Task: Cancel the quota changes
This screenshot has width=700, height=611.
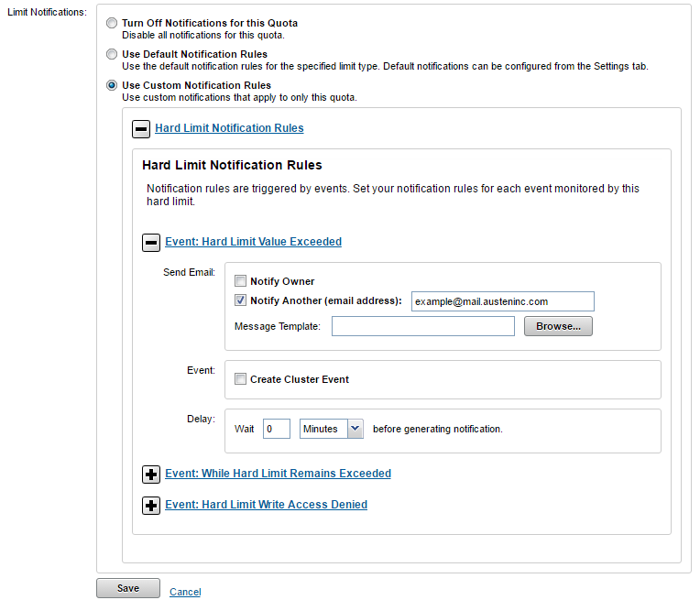Action: coord(185,592)
